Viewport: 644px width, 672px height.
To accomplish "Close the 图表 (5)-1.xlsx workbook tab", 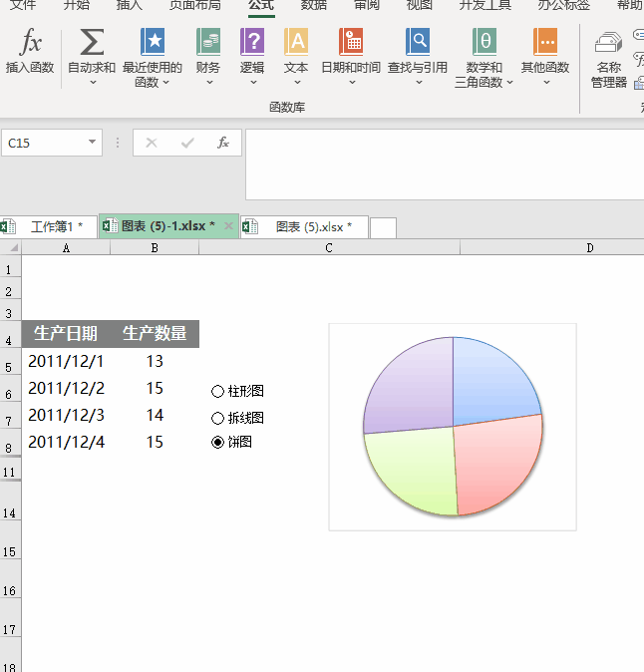I will click(x=228, y=226).
